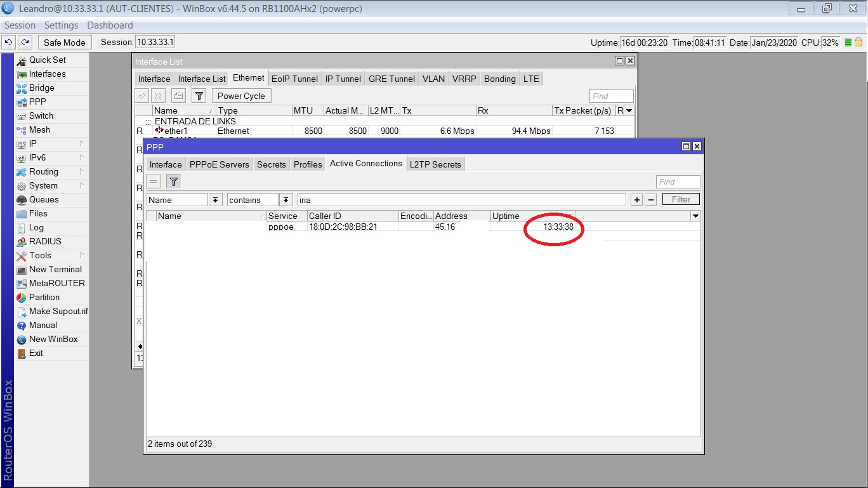Image resolution: width=868 pixels, height=488 pixels.
Task: Switch to Profiles tab in PPP window
Action: (308, 164)
